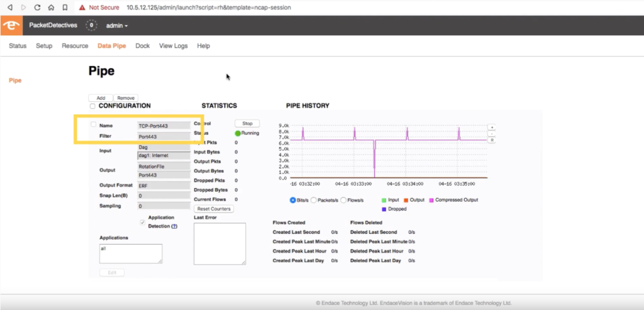Open the Setup menu
Screen dimensions: 644x310
(44, 45)
